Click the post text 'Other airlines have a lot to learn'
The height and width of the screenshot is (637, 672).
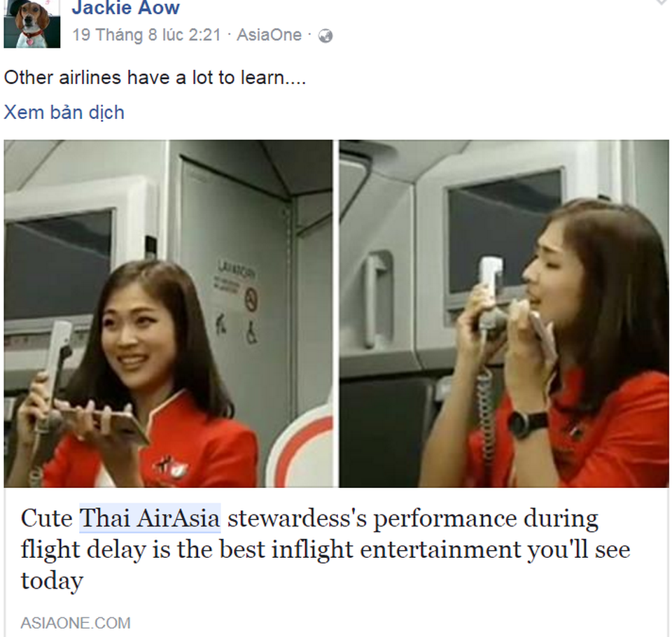155,78
